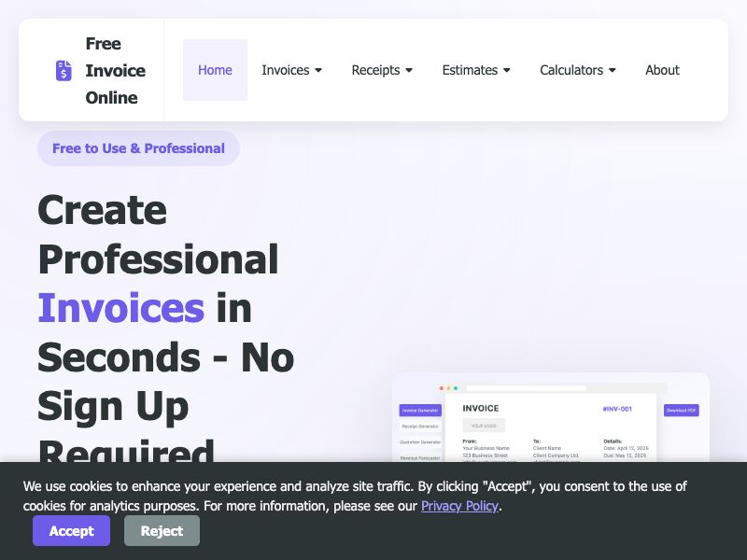The height and width of the screenshot is (560, 747).
Task: Click the purple word Invoices in headline
Action: pos(121,308)
